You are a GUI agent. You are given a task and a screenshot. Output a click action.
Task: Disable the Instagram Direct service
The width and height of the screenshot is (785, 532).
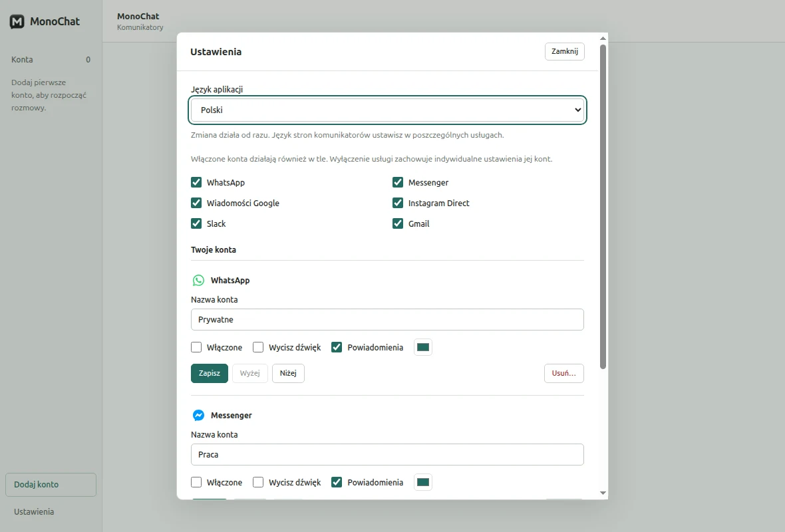tap(398, 203)
